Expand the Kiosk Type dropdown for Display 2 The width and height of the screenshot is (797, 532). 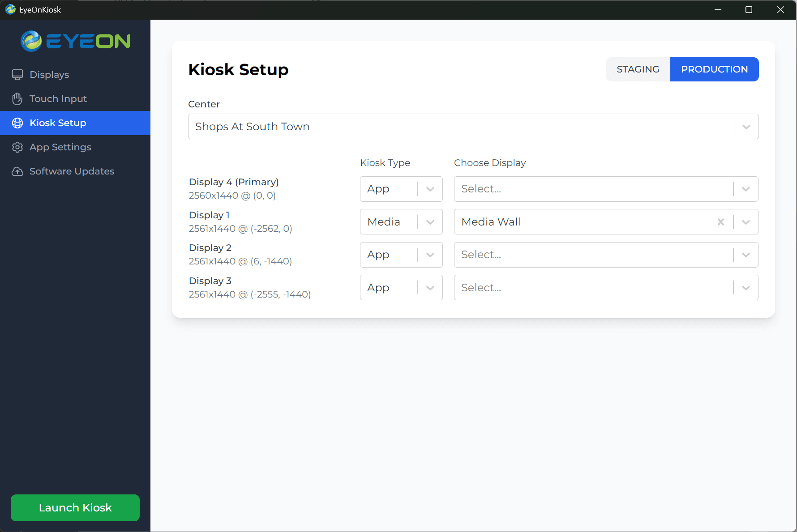coord(430,255)
